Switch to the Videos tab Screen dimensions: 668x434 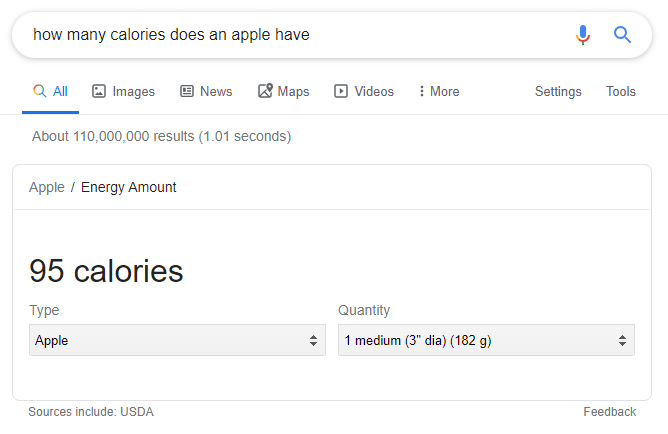tap(364, 91)
